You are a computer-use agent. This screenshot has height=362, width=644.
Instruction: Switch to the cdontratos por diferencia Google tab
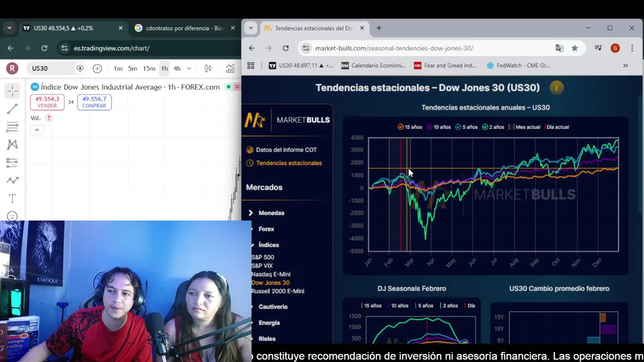[185, 28]
